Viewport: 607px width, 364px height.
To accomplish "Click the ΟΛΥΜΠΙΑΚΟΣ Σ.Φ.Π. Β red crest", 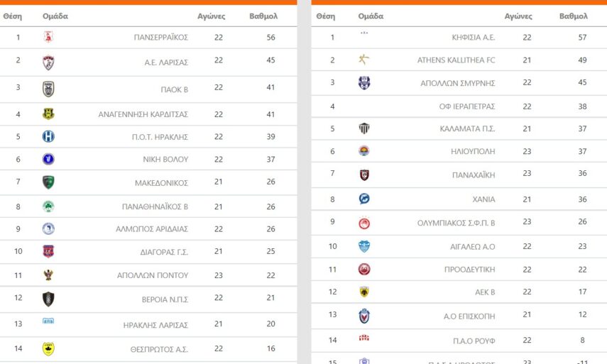I will pyautogui.click(x=364, y=223).
